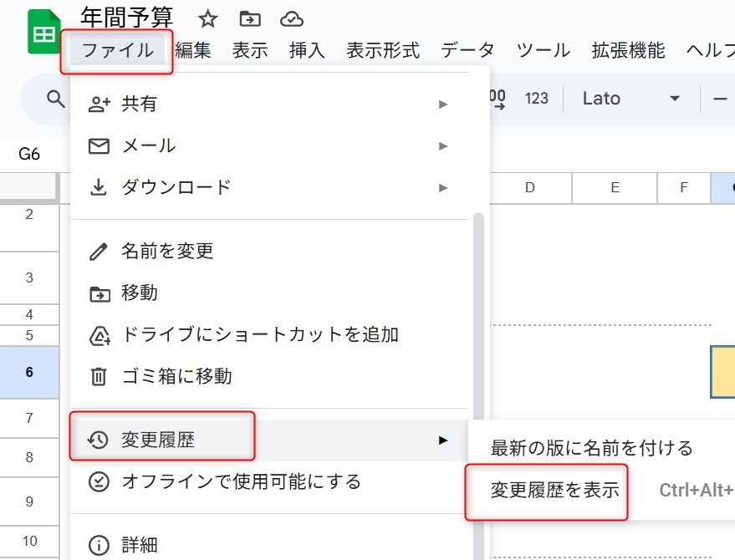Expand the メール submenu arrow
The height and width of the screenshot is (560, 735).
[x=443, y=146]
